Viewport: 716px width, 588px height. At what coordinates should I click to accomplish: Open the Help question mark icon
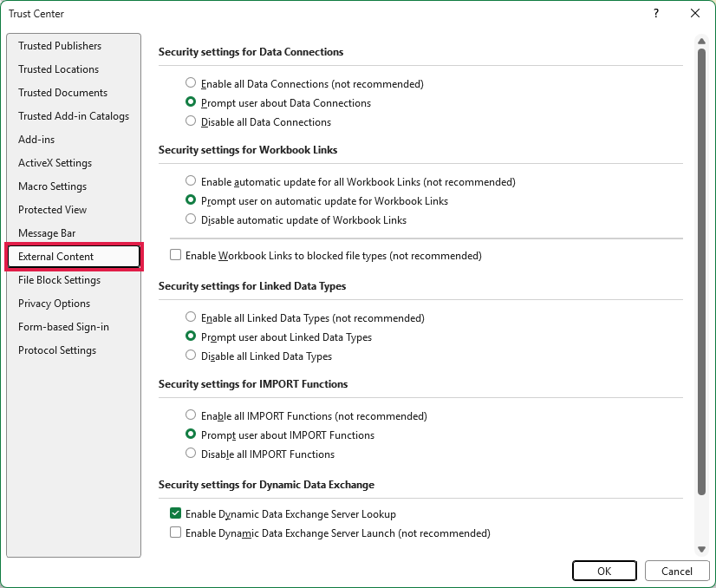click(655, 13)
